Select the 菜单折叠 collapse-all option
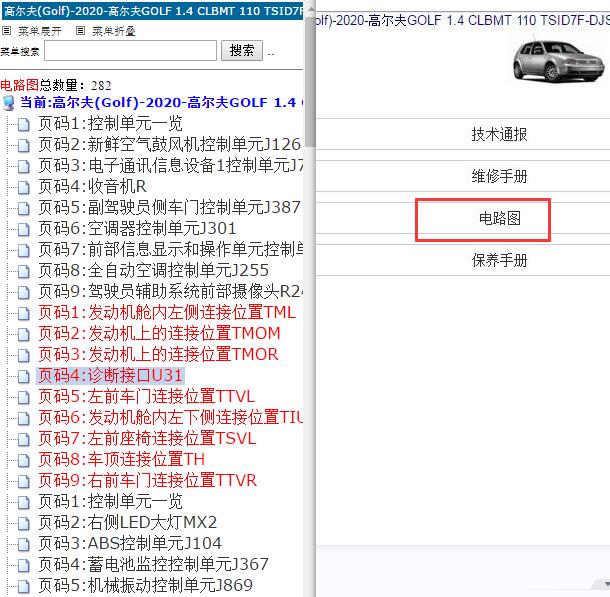 coord(114,31)
